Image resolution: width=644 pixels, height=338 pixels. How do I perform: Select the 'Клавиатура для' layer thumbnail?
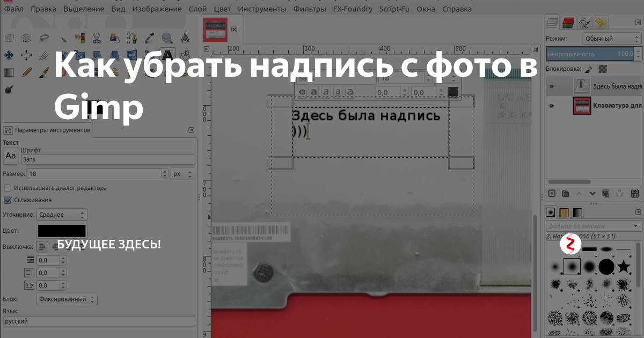(x=582, y=106)
